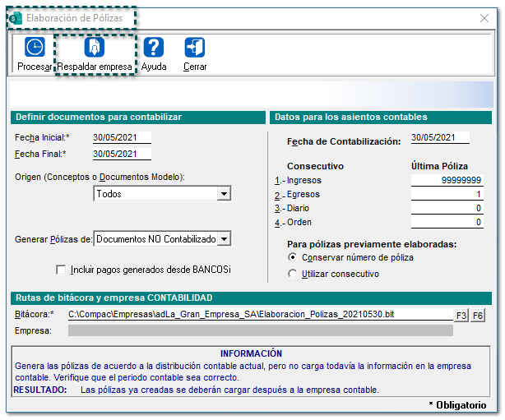
Task: Select Utilizar consecutivo option
Action: coord(292,274)
